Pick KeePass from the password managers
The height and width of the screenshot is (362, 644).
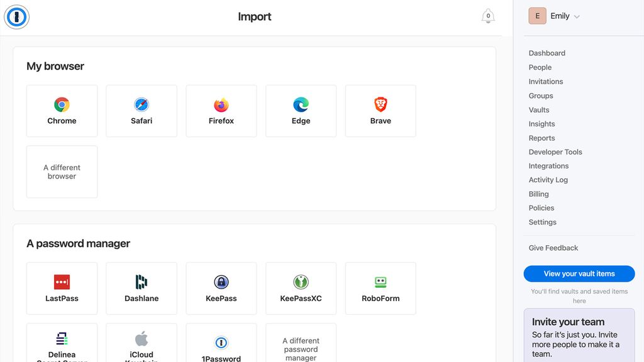coord(221,288)
